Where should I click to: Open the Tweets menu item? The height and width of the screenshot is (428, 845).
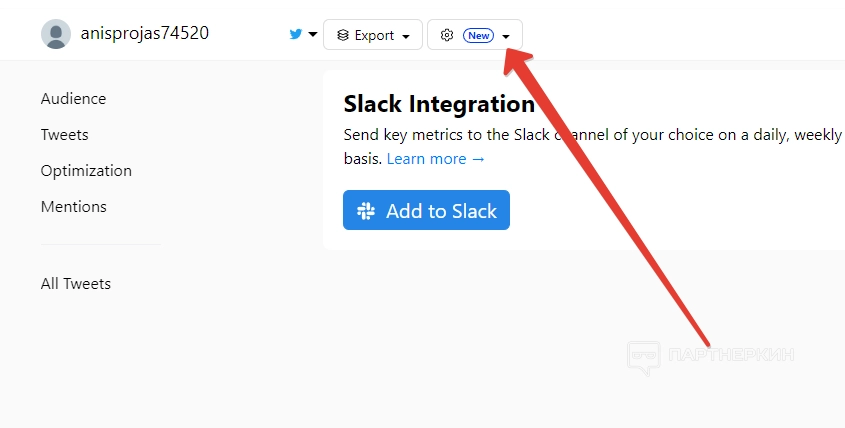64,135
